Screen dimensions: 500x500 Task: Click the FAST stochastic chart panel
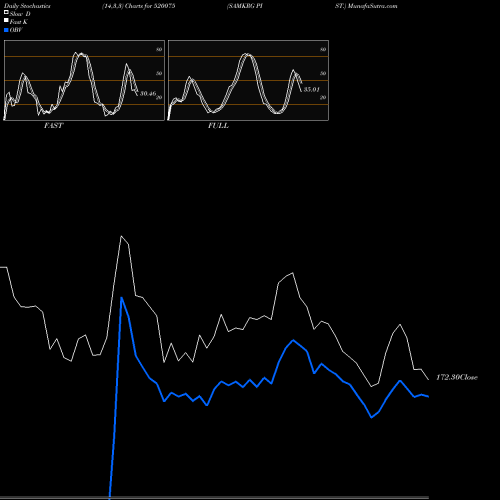pos(84,80)
